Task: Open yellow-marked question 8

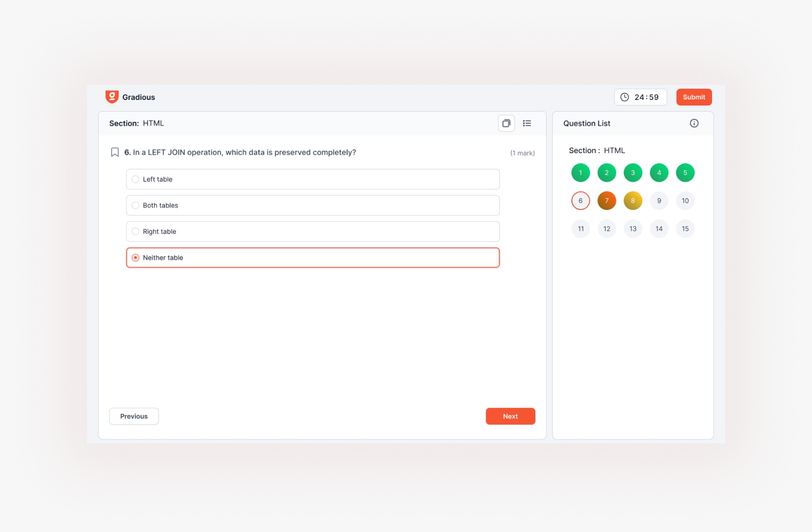Action: [x=633, y=201]
